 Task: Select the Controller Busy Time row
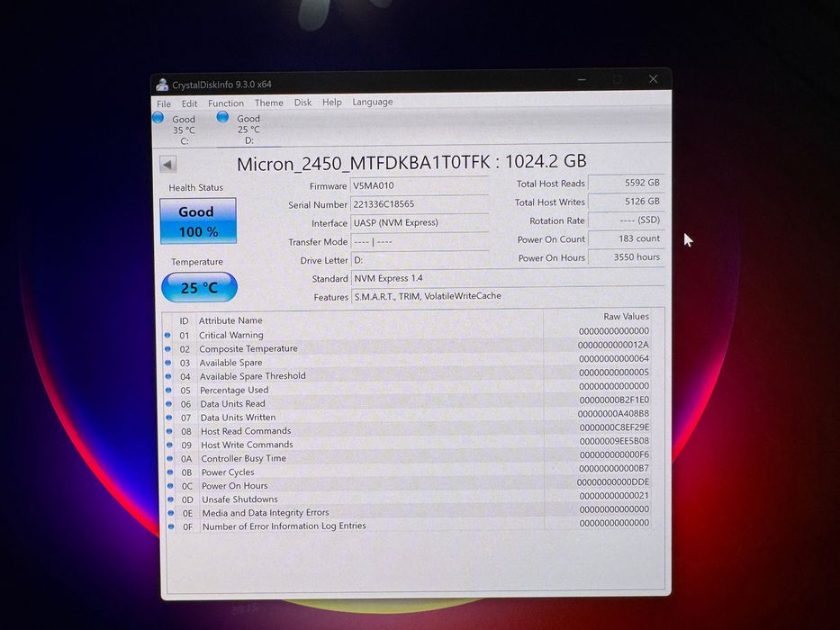pos(407,457)
